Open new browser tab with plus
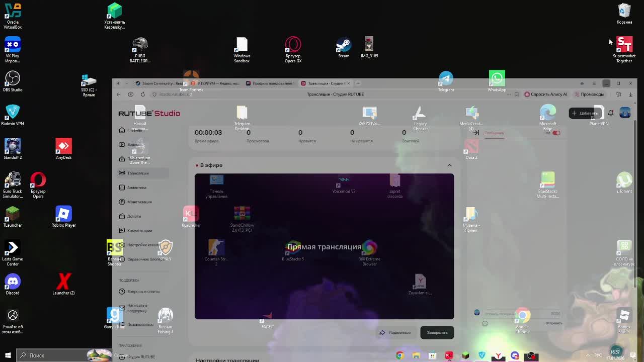644x362 pixels. (358, 83)
